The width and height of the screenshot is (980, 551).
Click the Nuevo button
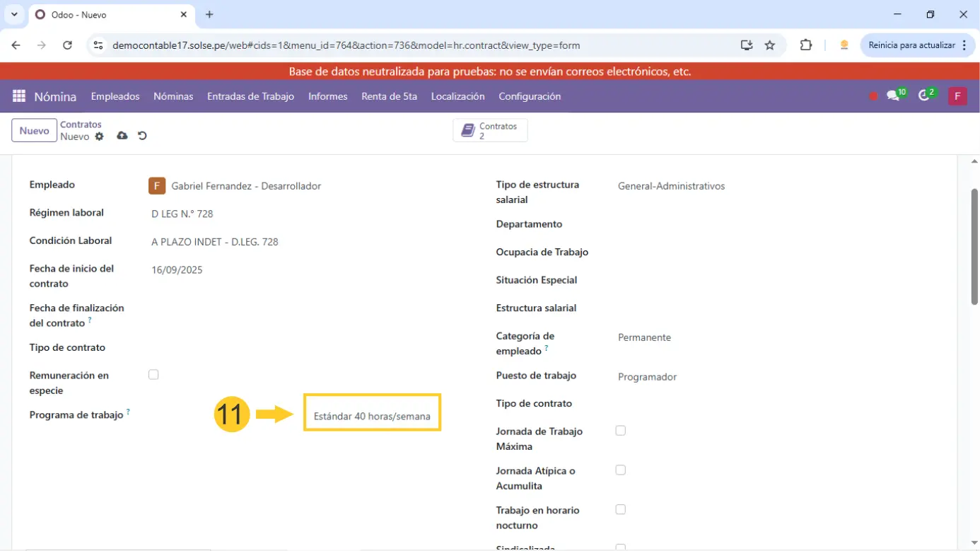coord(34,131)
